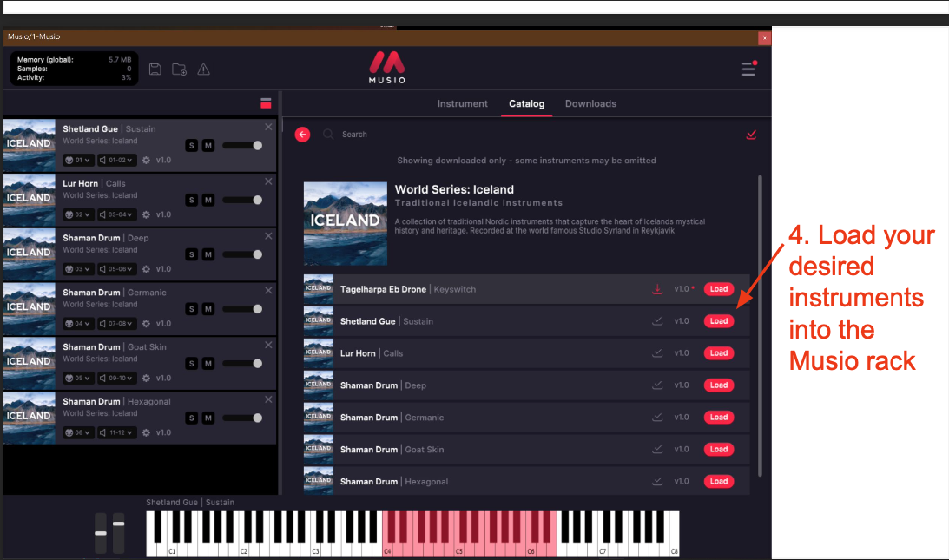Toggle the downloaded-only red check filter icon
Viewport: 949px width, 560px height.
[x=751, y=135]
